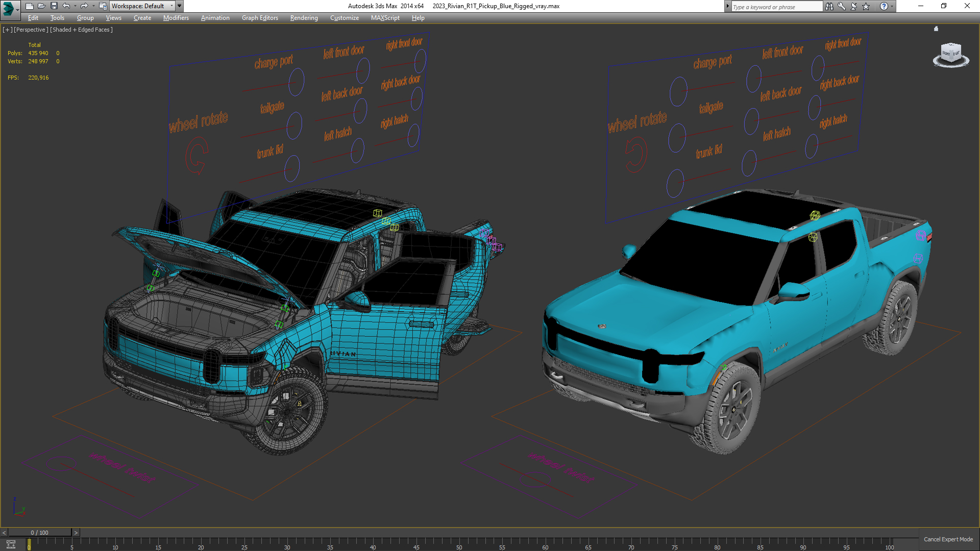Click the ViewCube home icon
This screenshot has height=551, width=980.
pos(936,29)
